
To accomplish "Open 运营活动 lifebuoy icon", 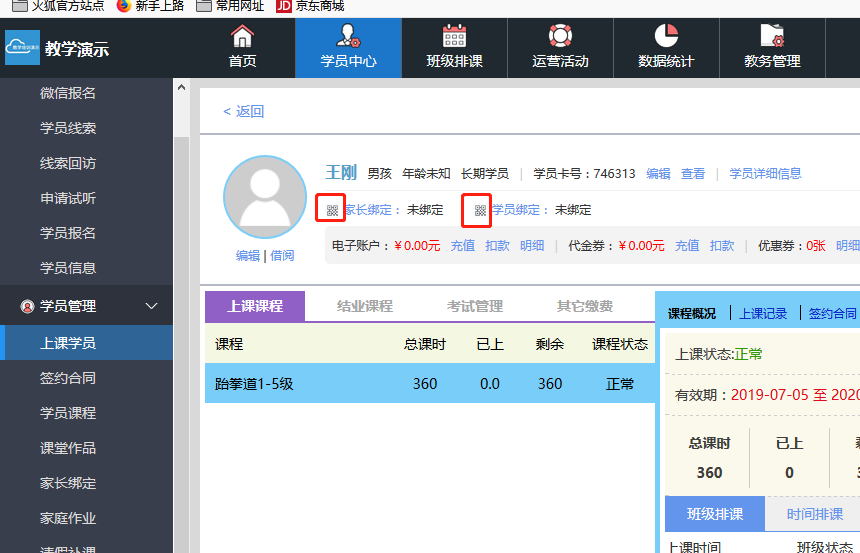I will (560, 37).
